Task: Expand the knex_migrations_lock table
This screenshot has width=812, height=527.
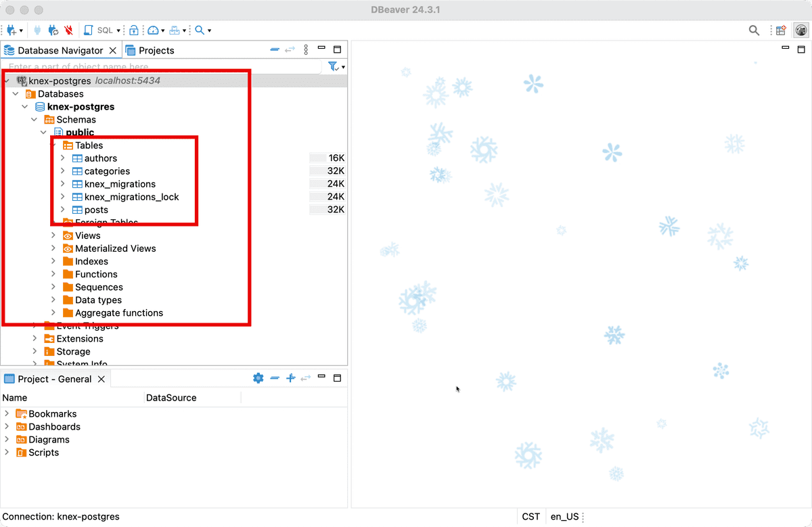Action: [x=63, y=197]
